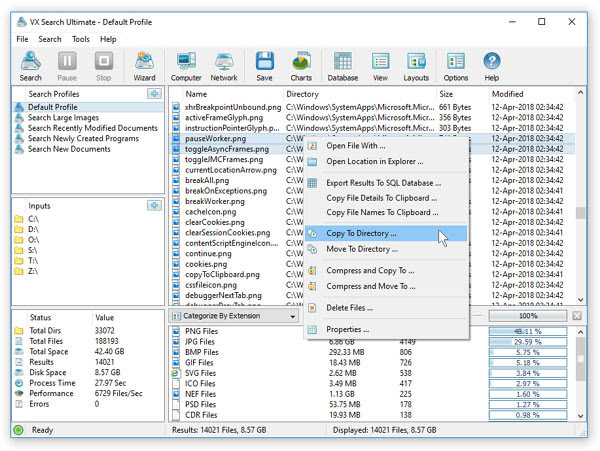Select the C:\ input folder
The width and height of the screenshot is (600, 451).
click(x=88, y=219)
